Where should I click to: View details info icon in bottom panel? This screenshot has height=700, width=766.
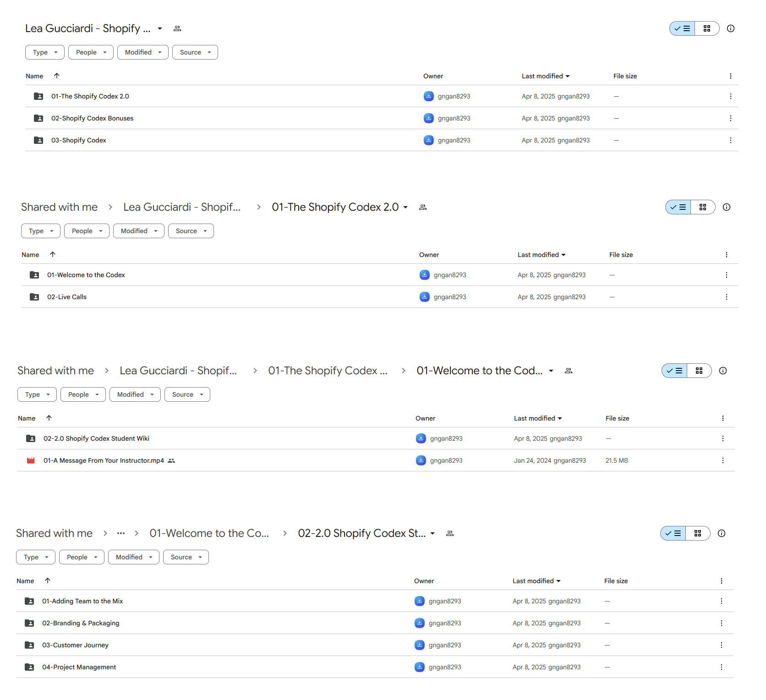click(x=722, y=533)
